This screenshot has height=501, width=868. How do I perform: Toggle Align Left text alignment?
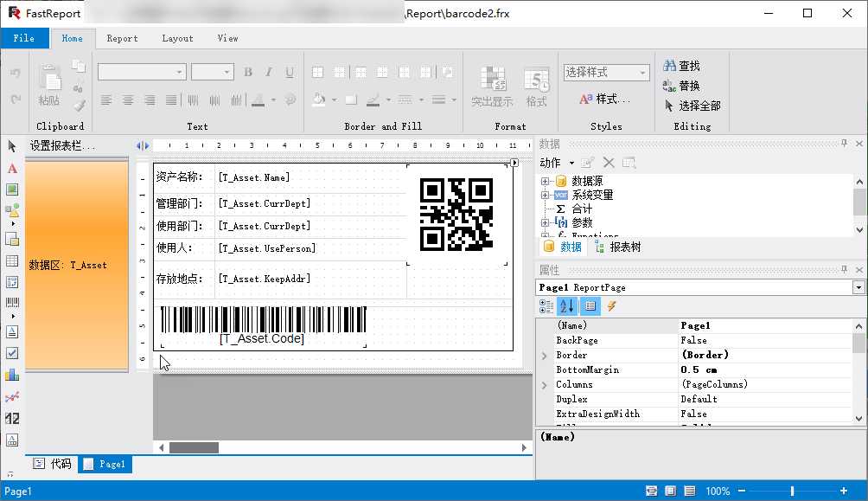[x=106, y=100]
